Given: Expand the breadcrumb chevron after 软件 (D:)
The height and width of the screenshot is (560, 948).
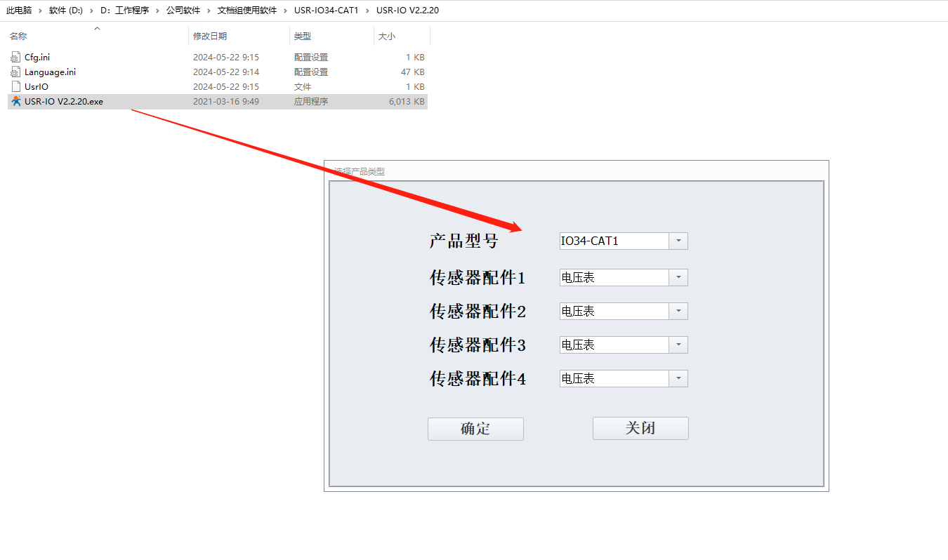Looking at the screenshot, I should (x=91, y=11).
